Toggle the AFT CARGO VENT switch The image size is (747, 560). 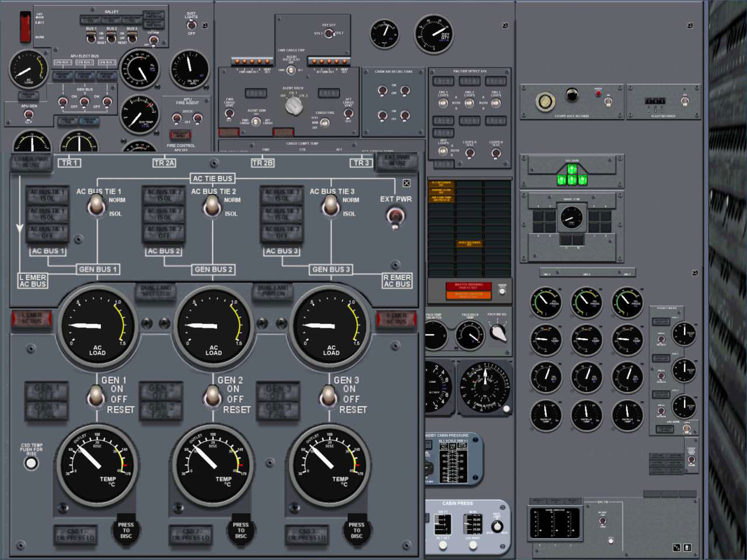click(348, 114)
